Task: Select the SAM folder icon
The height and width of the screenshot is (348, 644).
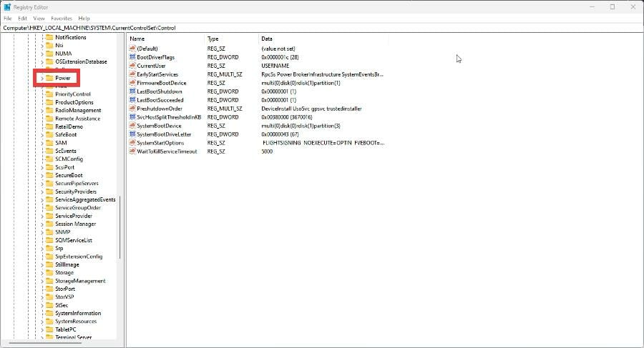Action: click(49, 143)
